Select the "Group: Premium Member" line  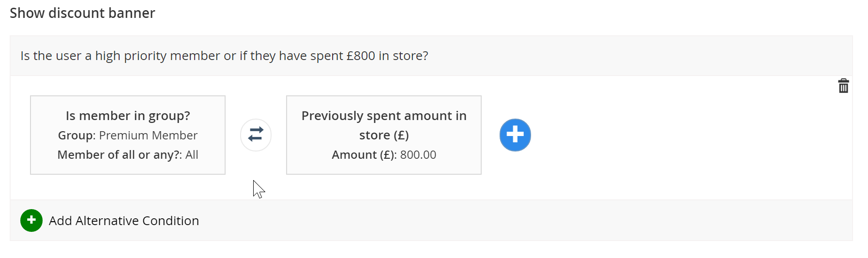(x=128, y=135)
